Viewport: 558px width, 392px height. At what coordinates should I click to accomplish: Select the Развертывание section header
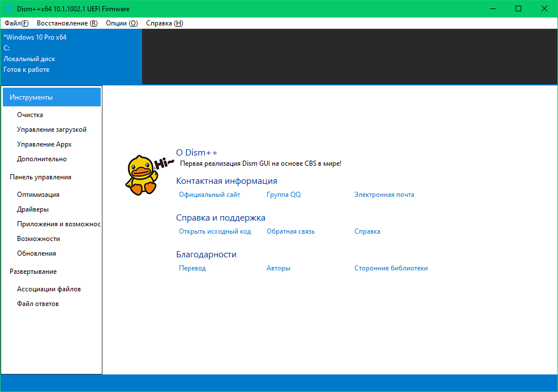pyautogui.click(x=33, y=272)
